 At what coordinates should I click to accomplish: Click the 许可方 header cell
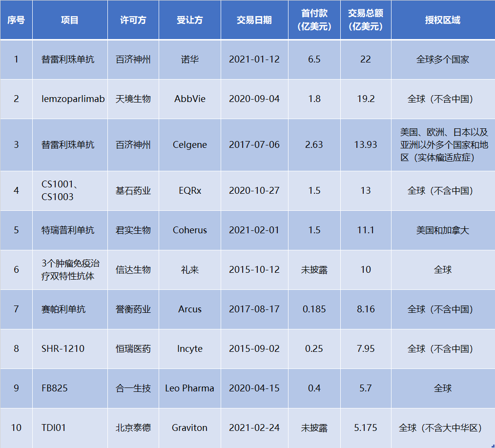pos(133,20)
